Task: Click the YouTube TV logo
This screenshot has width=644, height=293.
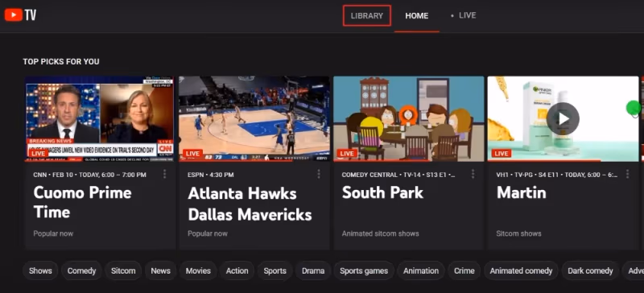Action: point(20,15)
